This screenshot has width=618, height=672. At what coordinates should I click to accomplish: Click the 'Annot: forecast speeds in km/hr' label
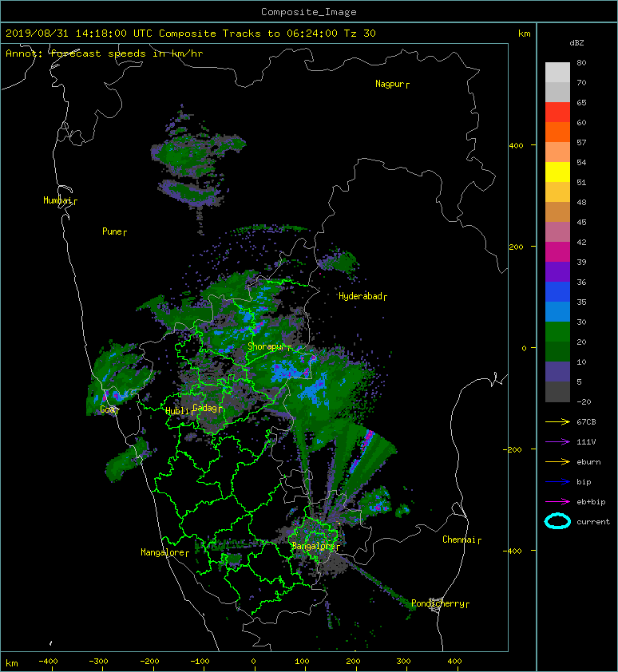[x=105, y=53]
